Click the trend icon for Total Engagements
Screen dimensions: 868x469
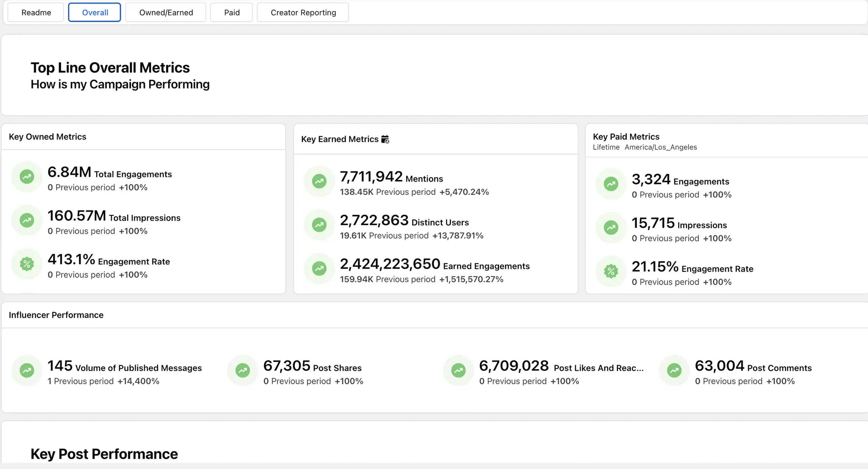coord(27,177)
